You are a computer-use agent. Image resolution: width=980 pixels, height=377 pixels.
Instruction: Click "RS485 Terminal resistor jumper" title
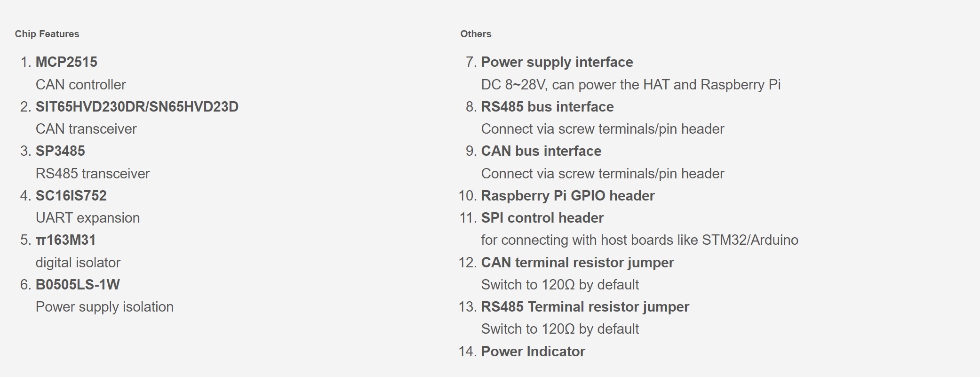coord(585,307)
